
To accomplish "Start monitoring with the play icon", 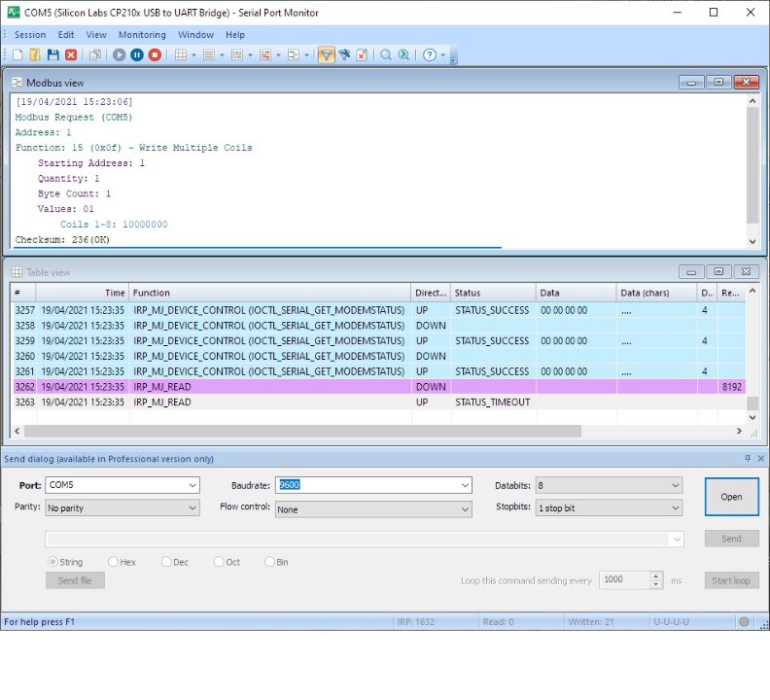I will [x=119, y=55].
